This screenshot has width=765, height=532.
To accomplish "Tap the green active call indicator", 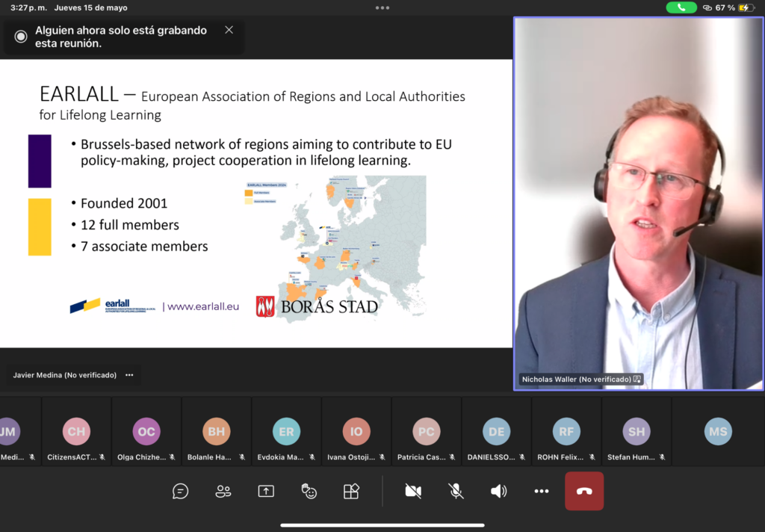I will [681, 7].
